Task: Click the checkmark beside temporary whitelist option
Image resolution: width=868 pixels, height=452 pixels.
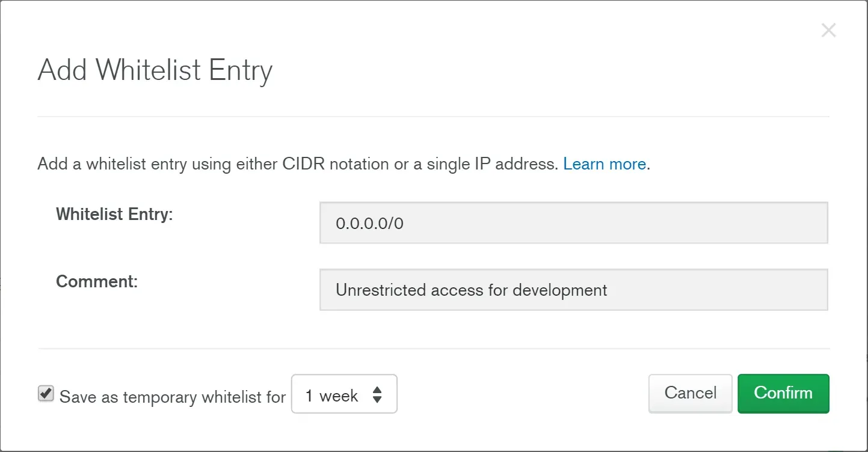Action: click(x=46, y=394)
